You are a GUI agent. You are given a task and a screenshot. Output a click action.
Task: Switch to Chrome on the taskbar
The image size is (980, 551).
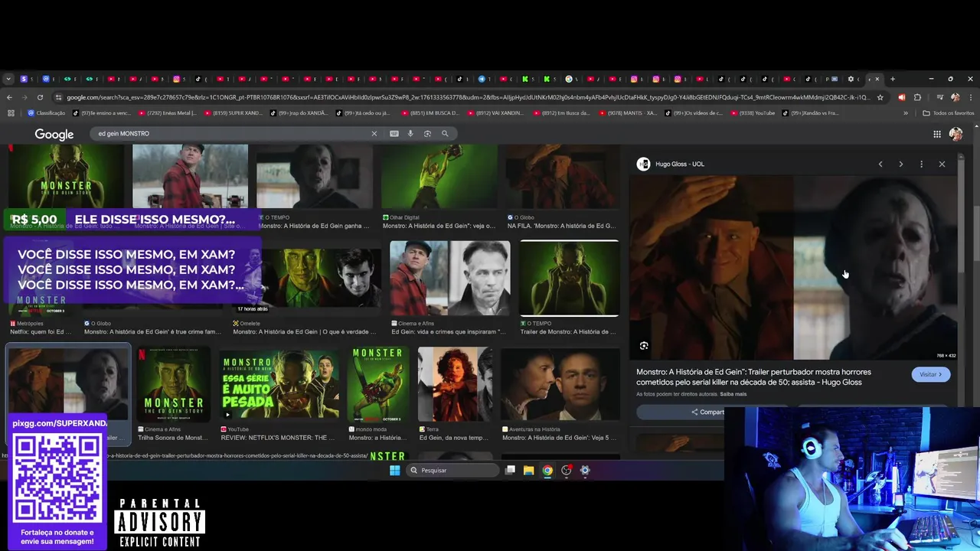tap(547, 470)
